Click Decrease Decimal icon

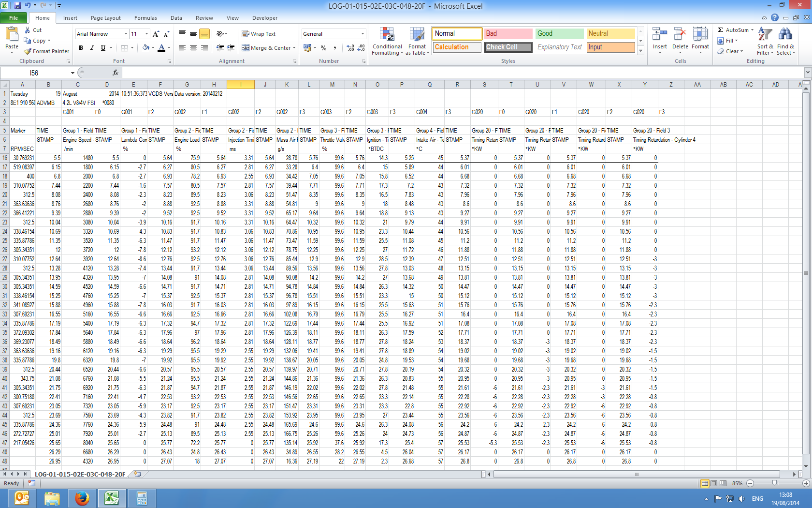click(x=362, y=48)
